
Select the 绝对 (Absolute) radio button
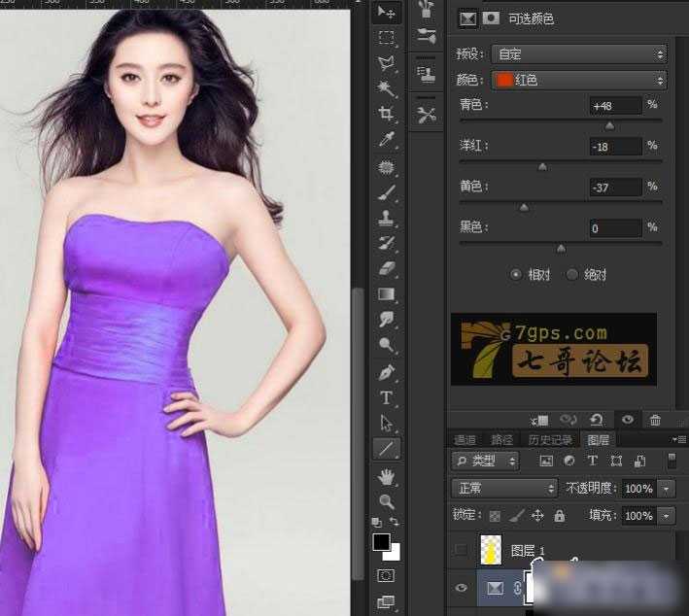(571, 275)
